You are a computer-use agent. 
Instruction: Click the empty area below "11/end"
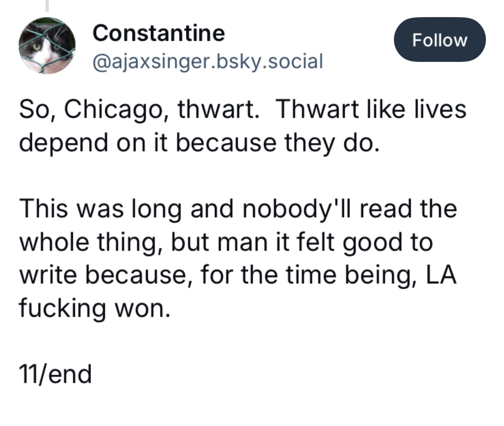[251, 406]
